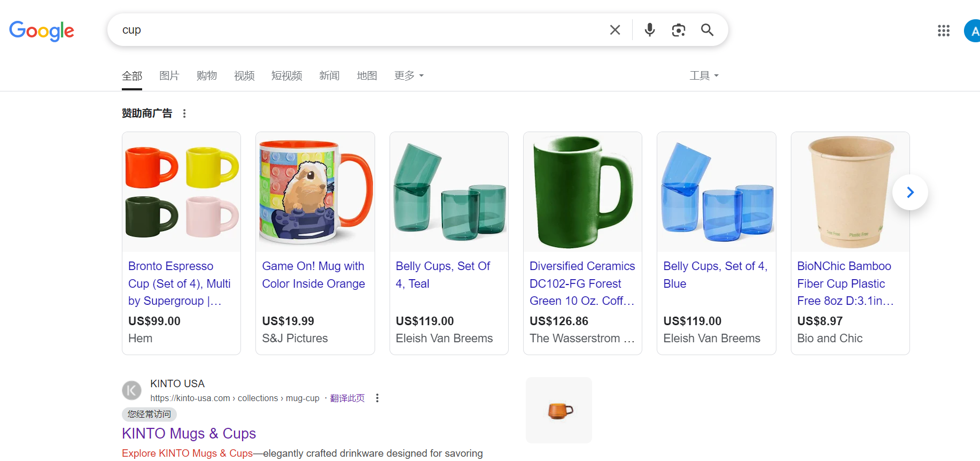Clear the search box text
980x461 pixels.
pos(615,30)
